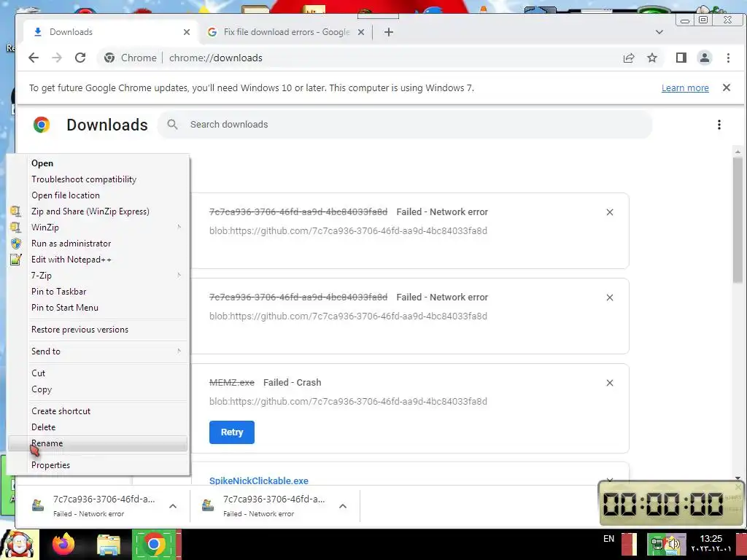The width and height of the screenshot is (747, 560).
Task: Click EN language indicator in tray
Action: [608, 539]
